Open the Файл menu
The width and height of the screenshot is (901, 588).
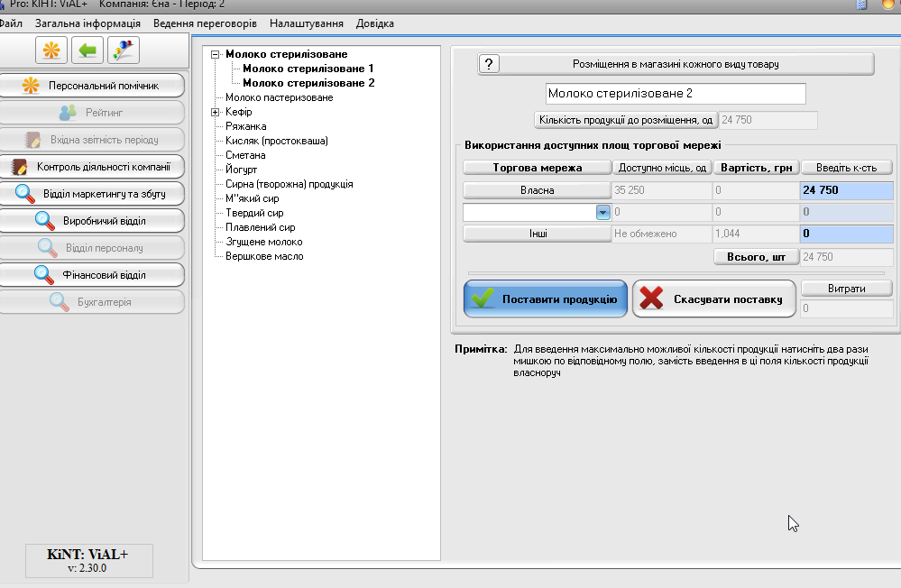(11, 23)
